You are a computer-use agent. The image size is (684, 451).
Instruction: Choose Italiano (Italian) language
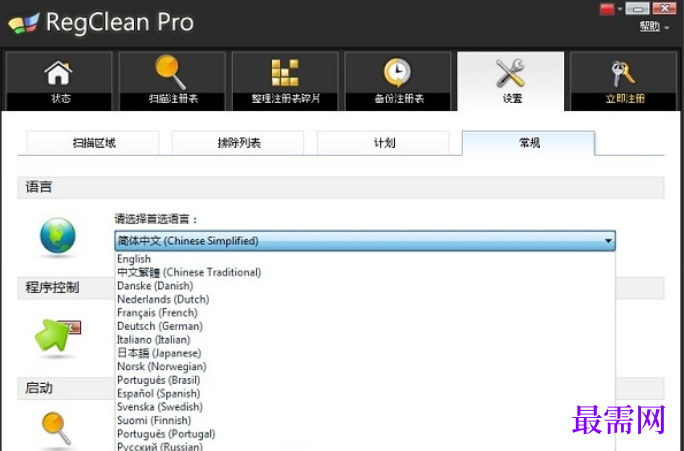click(365, 340)
